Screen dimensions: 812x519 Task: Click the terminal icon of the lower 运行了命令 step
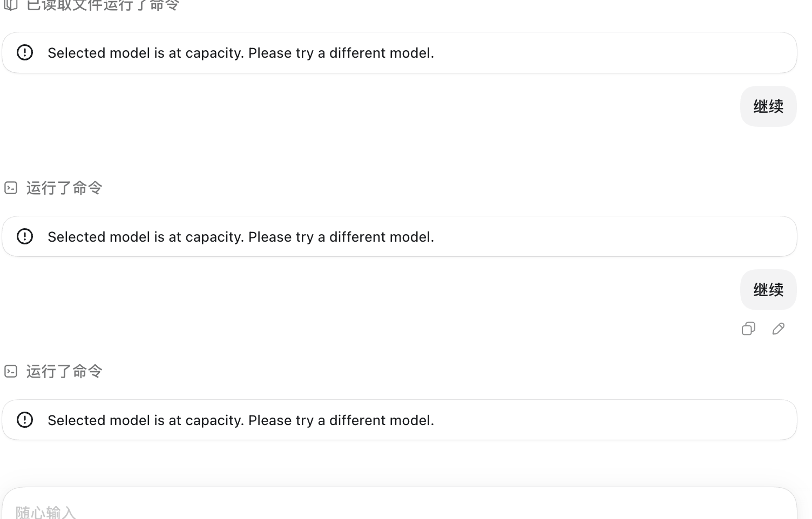click(11, 371)
